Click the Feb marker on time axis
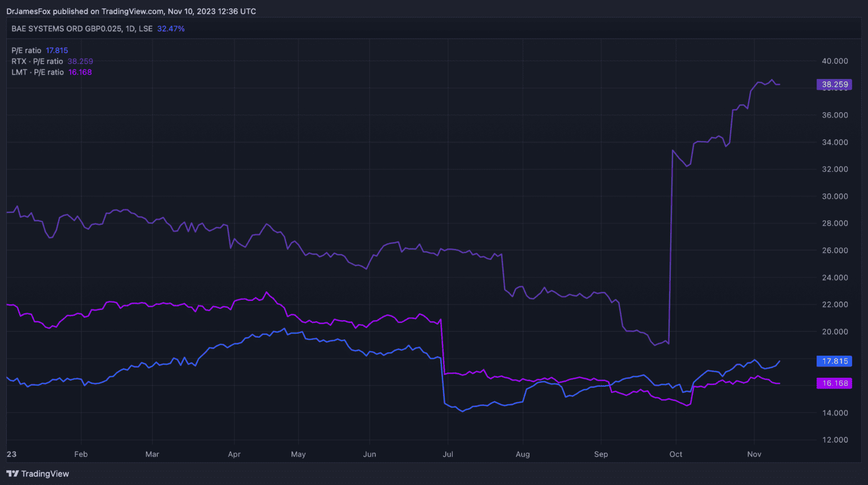The height and width of the screenshot is (485, 868). pos(81,455)
